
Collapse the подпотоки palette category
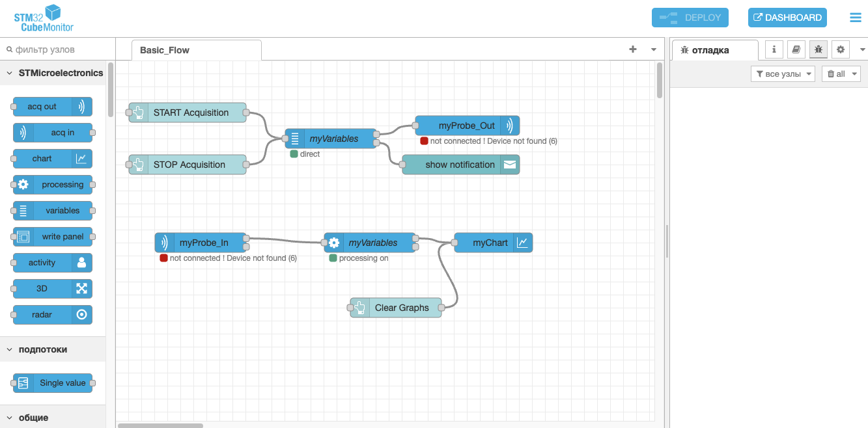(x=53, y=349)
